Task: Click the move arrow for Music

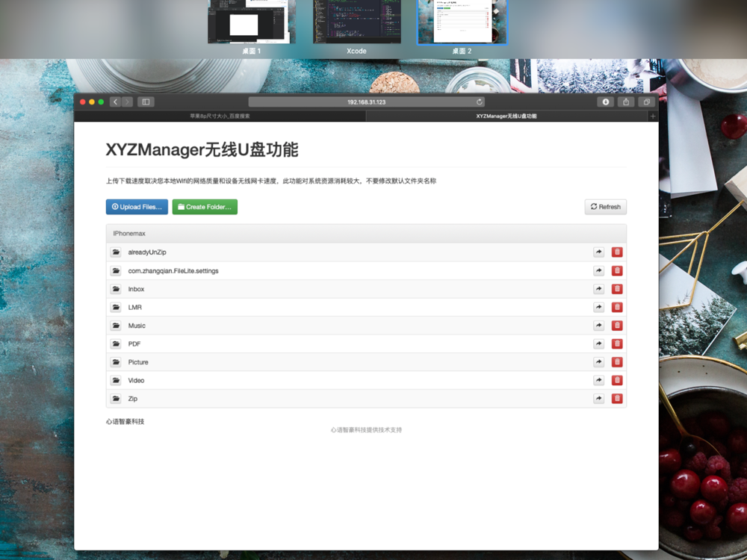Action: click(599, 326)
